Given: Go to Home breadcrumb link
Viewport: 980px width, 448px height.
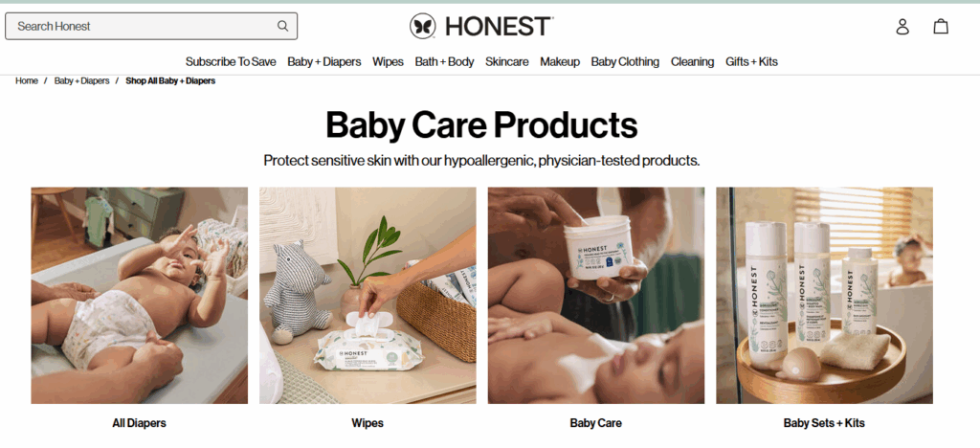Looking at the screenshot, I should 27,81.
